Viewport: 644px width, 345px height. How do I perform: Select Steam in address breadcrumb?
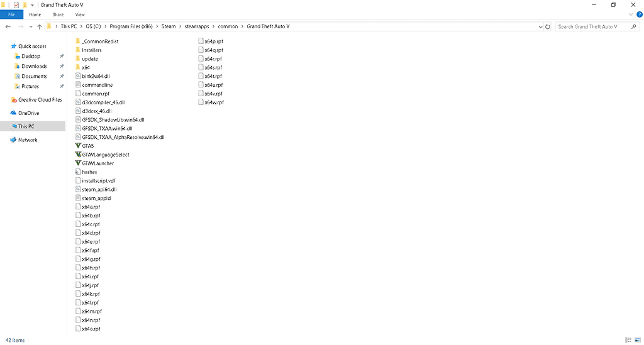[x=169, y=26]
